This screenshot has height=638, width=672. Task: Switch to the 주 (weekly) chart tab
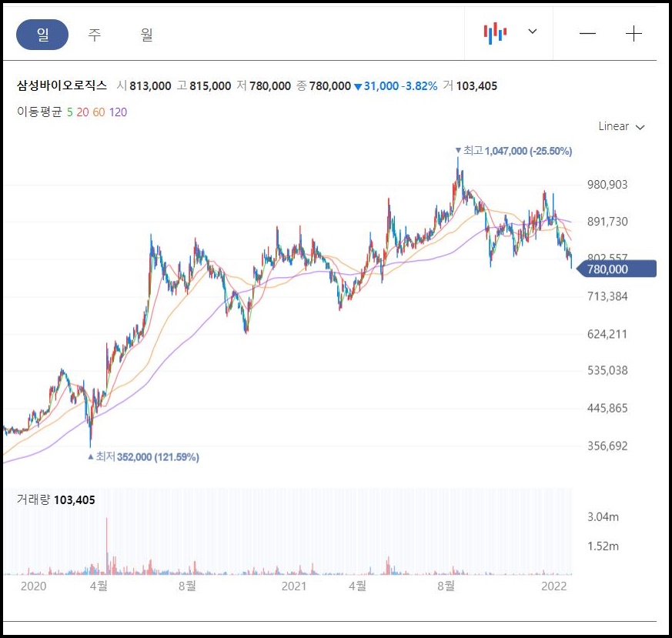94,35
